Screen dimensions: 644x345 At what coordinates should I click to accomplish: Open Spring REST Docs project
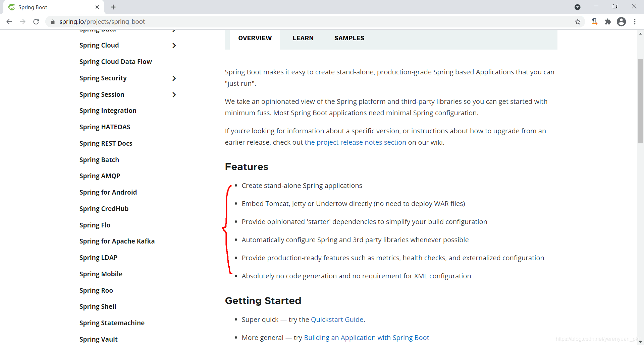(x=106, y=144)
